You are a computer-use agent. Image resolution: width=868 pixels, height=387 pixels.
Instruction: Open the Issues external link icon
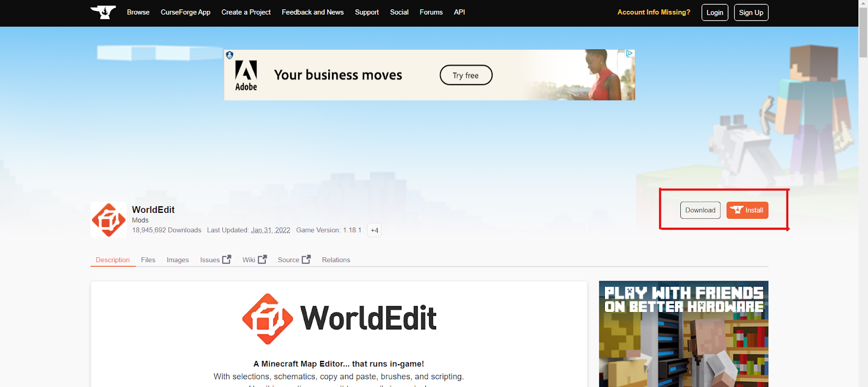227,259
